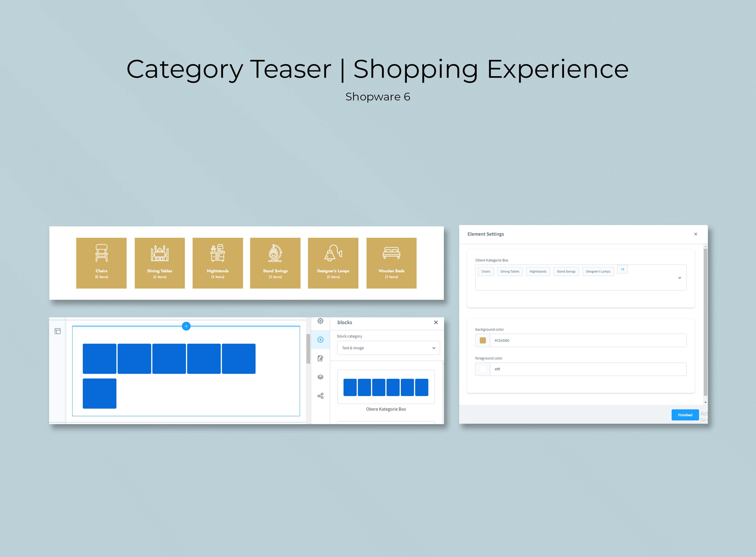
Task: Click the background color #CEAD60 field
Action: click(588, 340)
